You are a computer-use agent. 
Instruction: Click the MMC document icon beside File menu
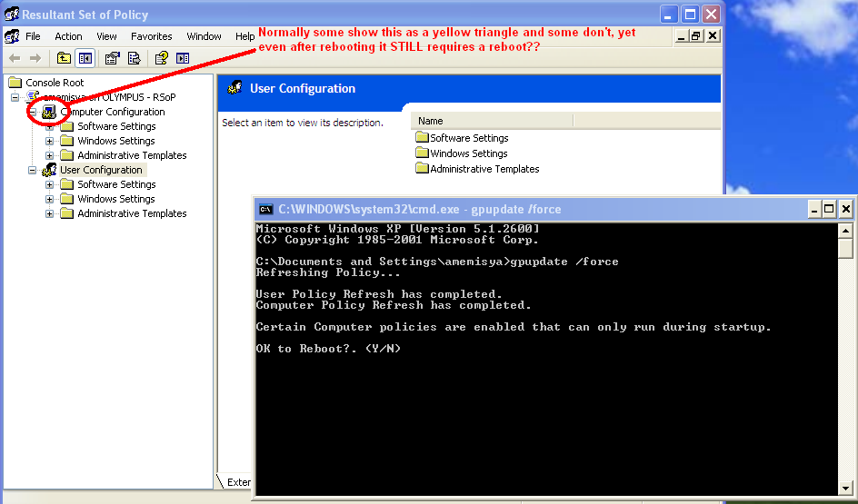point(12,36)
